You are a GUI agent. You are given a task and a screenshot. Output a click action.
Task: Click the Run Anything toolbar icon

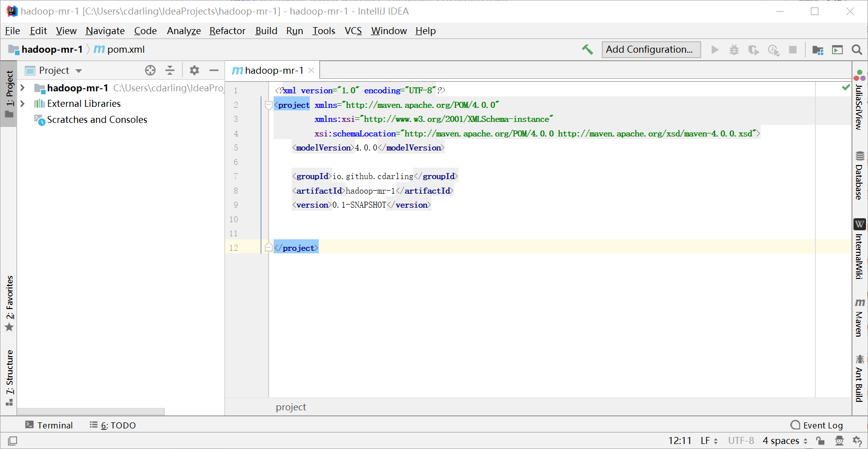click(x=837, y=50)
